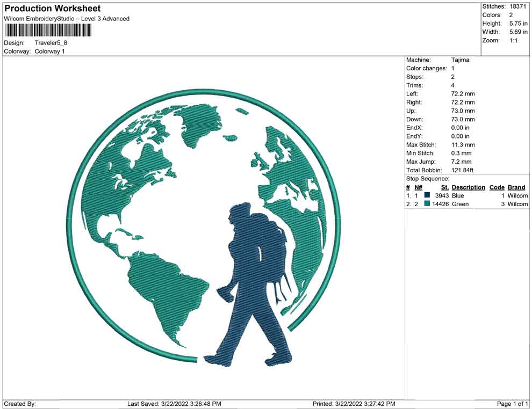Click the green thread color swatch
532x409 pixels.
pos(427,204)
